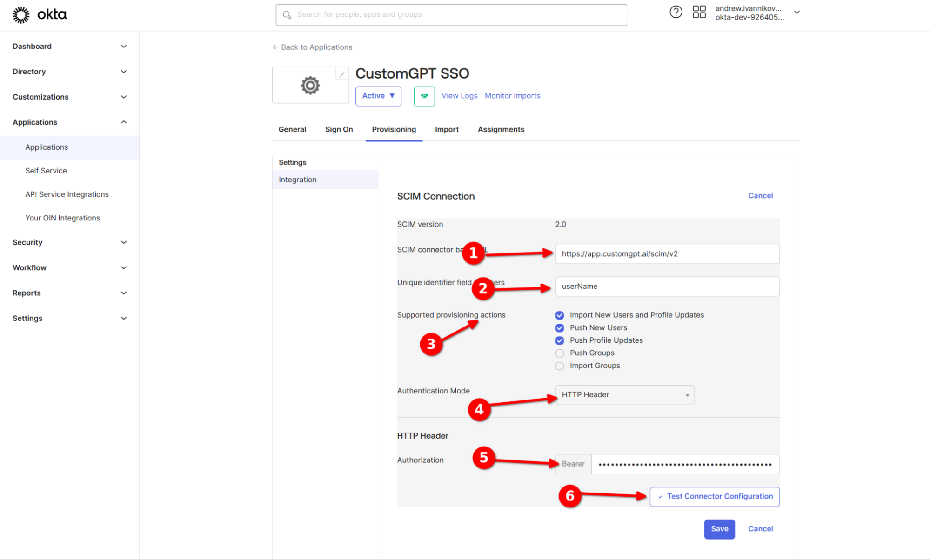Select the Provisioning tab
930x560 pixels.
tap(394, 129)
